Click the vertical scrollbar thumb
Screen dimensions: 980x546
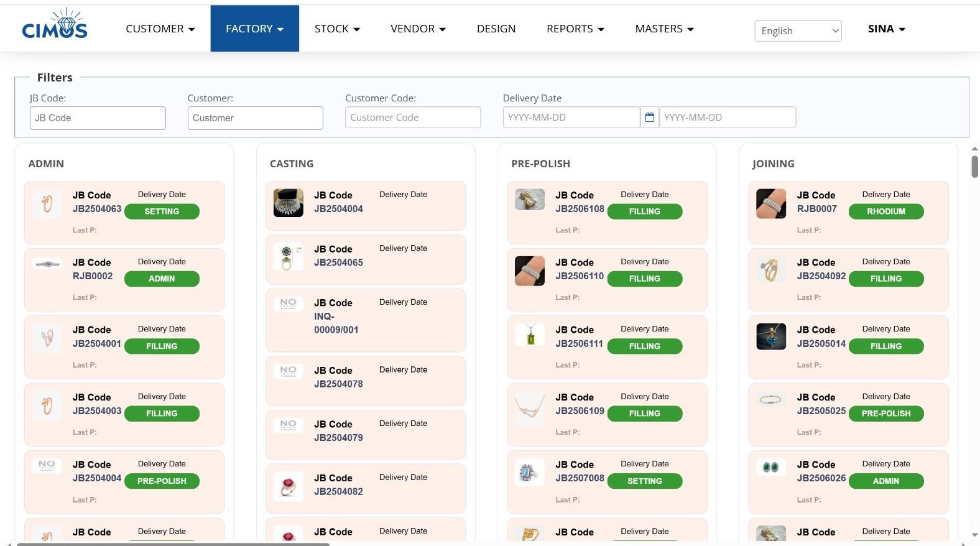(974, 167)
